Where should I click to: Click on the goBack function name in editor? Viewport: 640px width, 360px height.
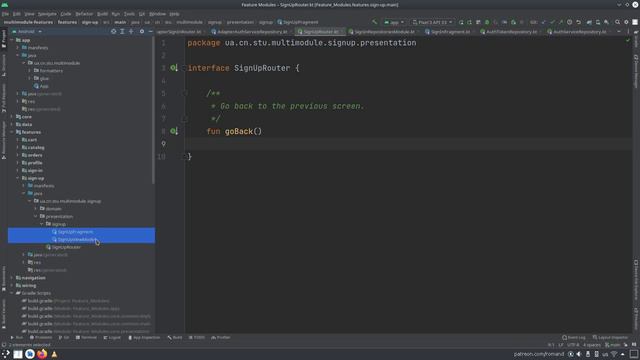point(239,131)
